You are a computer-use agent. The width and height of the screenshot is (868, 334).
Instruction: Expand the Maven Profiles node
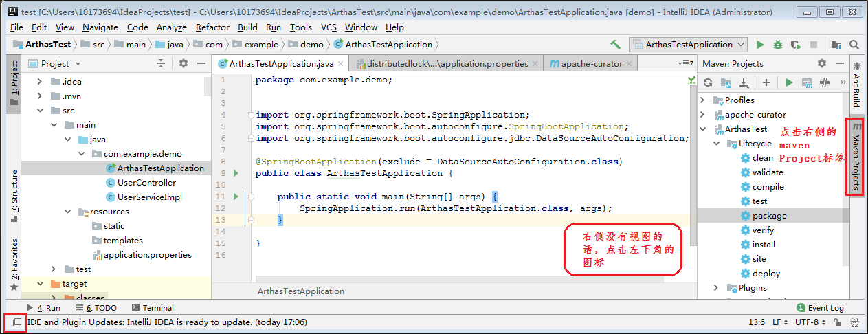point(702,100)
